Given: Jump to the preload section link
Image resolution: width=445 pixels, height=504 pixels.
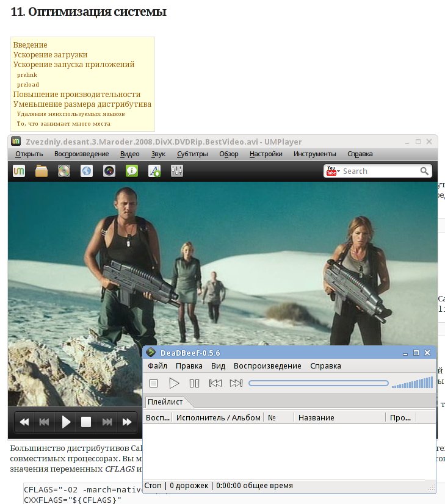Looking at the screenshot, I should tap(28, 85).
